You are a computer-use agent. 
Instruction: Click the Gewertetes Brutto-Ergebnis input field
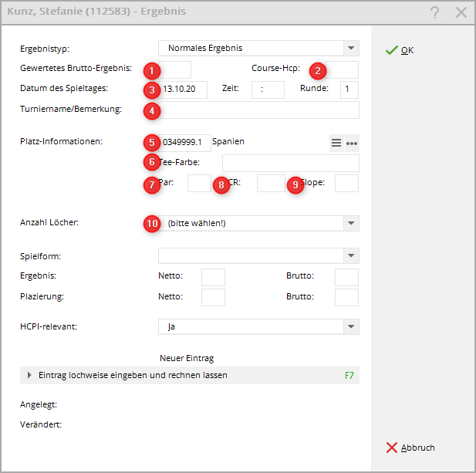tap(177, 69)
